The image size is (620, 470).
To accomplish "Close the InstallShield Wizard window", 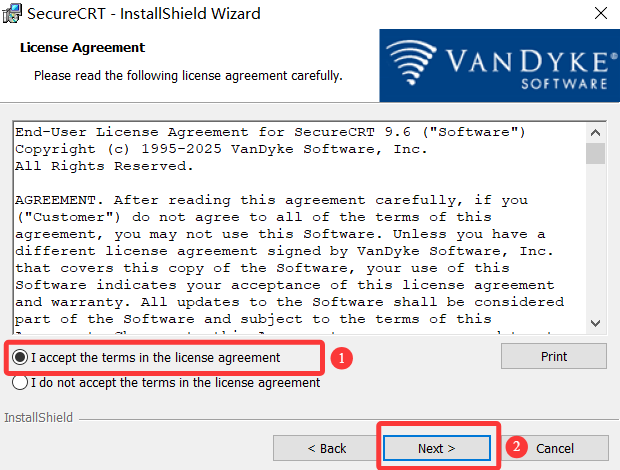I will coord(601,13).
